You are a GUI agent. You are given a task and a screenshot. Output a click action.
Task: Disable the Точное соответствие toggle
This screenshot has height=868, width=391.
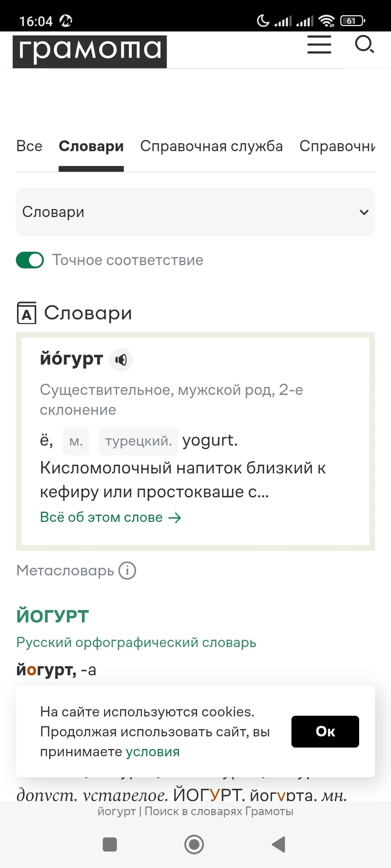click(30, 260)
